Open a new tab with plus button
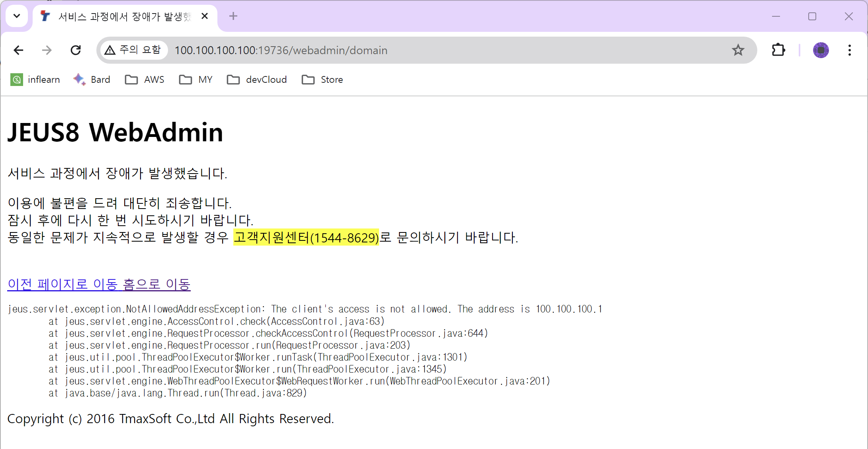The image size is (868, 449). tap(233, 16)
